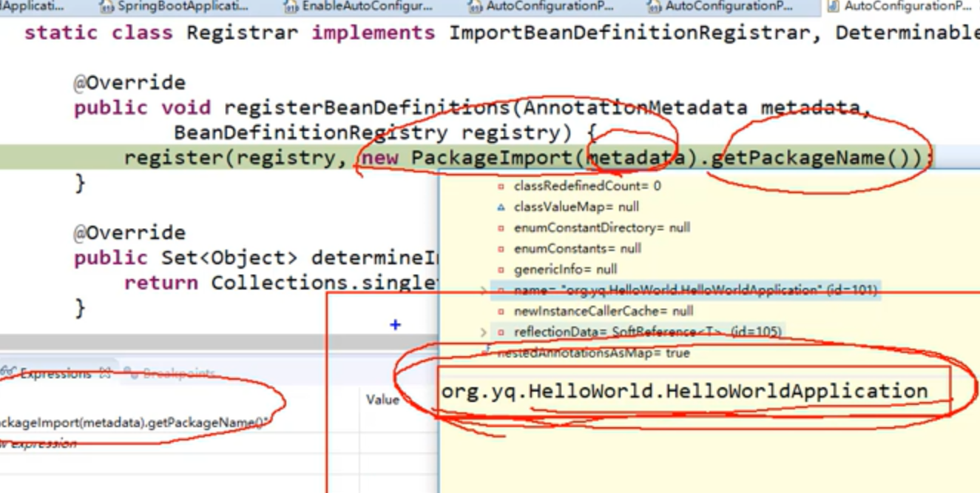The height and width of the screenshot is (493, 980).
Task: Expand the reflectionData SoftReference node
Action: (x=482, y=332)
